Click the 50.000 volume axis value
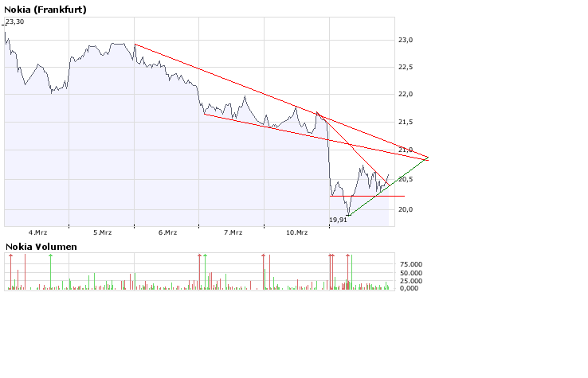 click(411, 273)
